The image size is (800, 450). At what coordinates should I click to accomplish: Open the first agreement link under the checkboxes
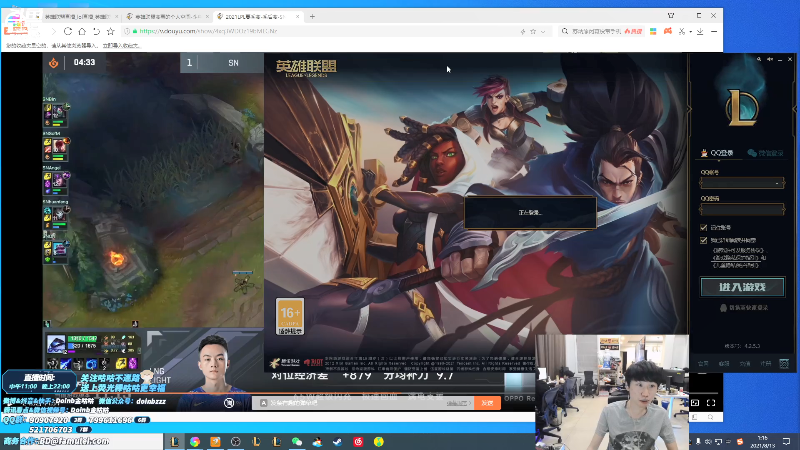pyautogui.click(x=738, y=251)
